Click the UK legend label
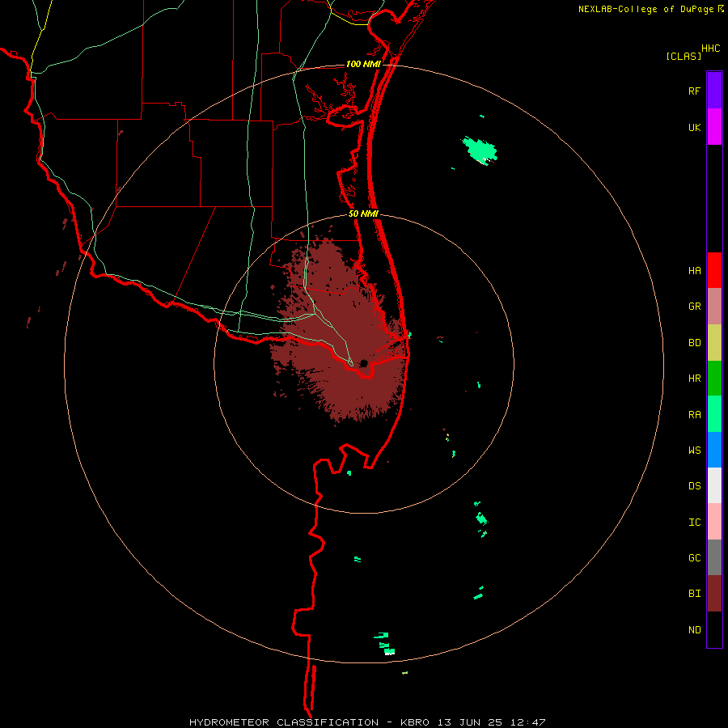 pos(694,127)
